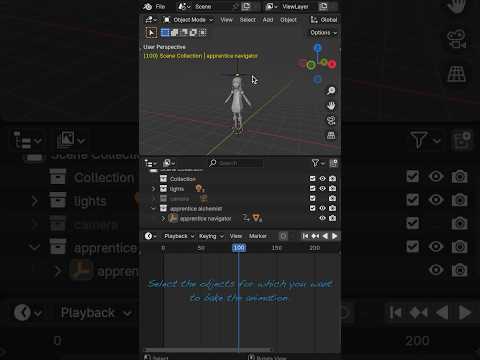Click the viewport zoom magnifier icon

(x=331, y=91)
